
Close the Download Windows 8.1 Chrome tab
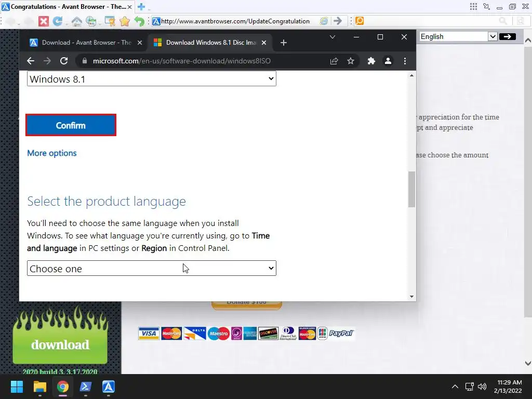264,43
